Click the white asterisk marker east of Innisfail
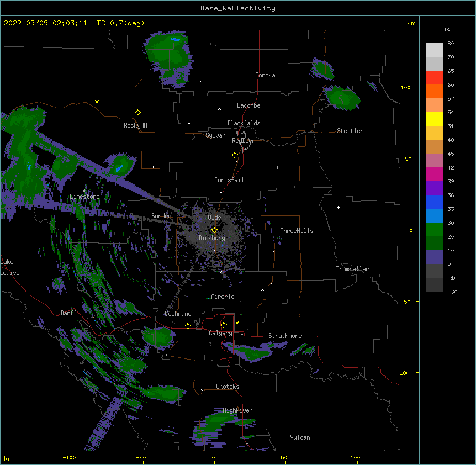The width and height of the screenshot is (476, 465). [x=277, y=167]
